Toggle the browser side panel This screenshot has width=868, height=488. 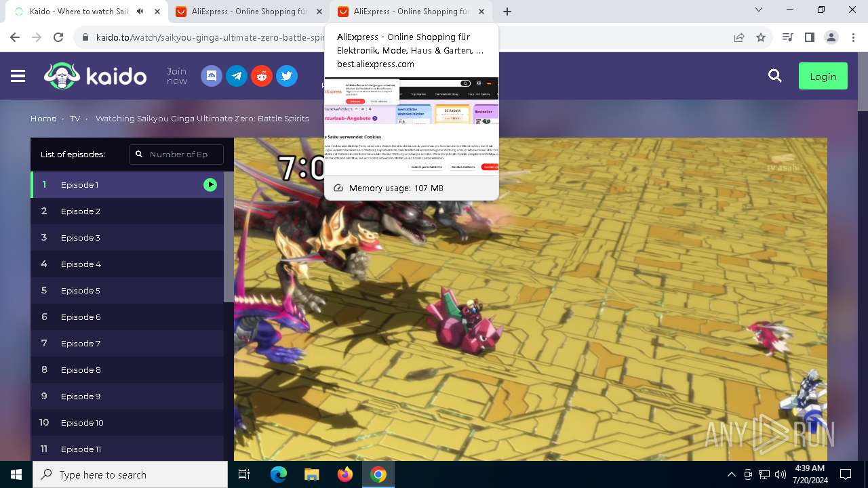(809, 37)
